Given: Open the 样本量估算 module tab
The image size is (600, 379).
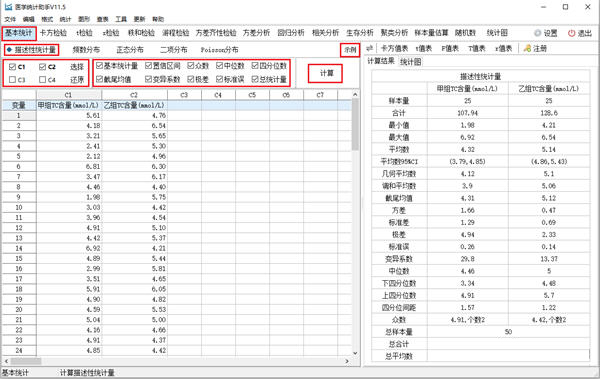Looking at the screenshot, I should pos(431,33).
